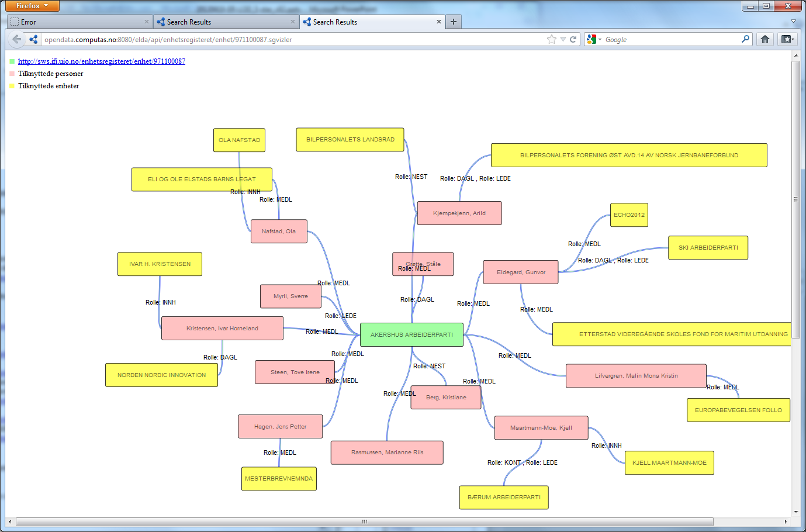Select the Kristensen, Ivar Horneland node
Viewport: 806px width, 532px height.
pyautogui.click(x=222, y=329)
